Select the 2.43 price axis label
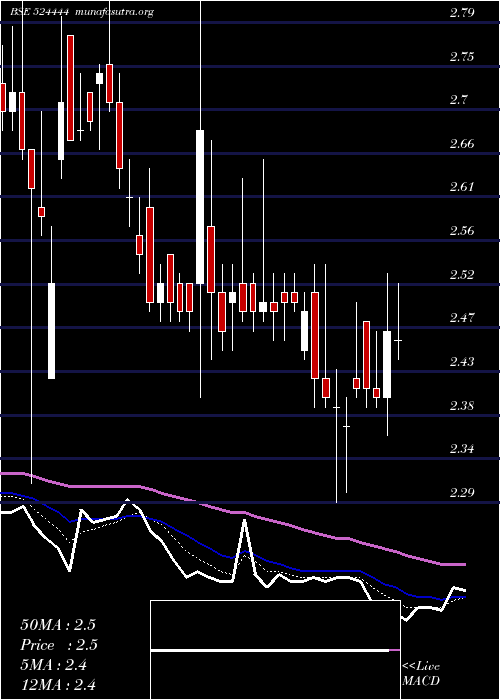The height and width of the screenshot is (700, 500). [x=462, y=361]
